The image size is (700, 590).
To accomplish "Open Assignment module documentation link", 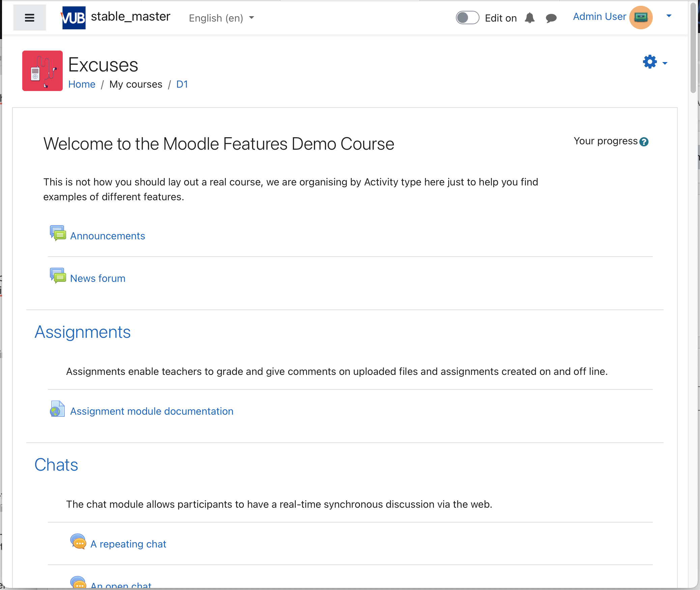I will pyautogui.click(x=152, y=411).
